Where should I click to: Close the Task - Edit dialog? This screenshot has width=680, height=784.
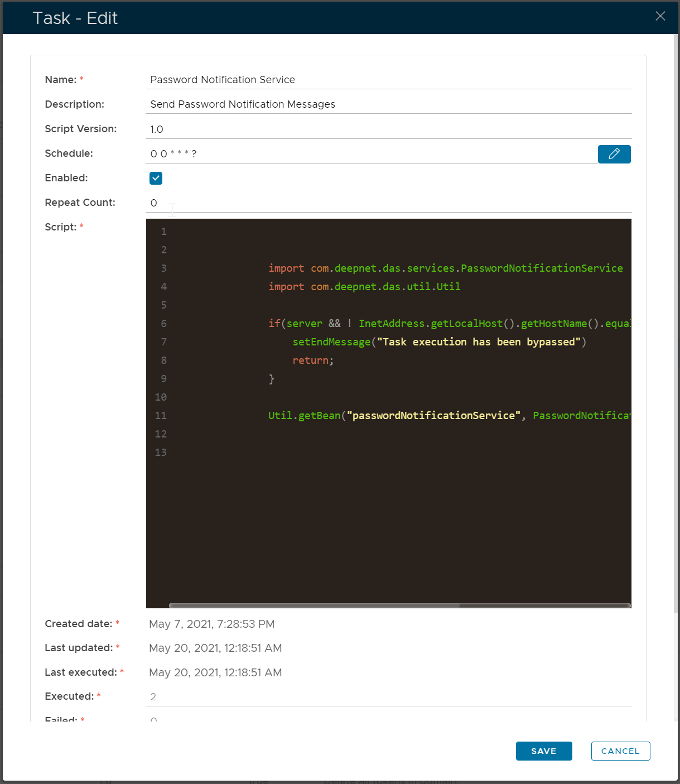pos(660,16)
